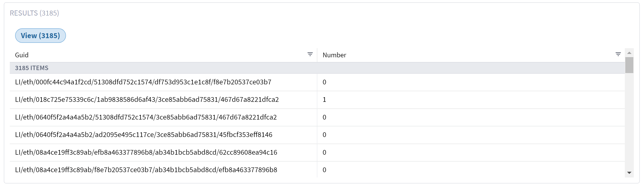Click the scrollbar down arrow
This screenshot has height=186, width=644.
(x=629, y=173)
